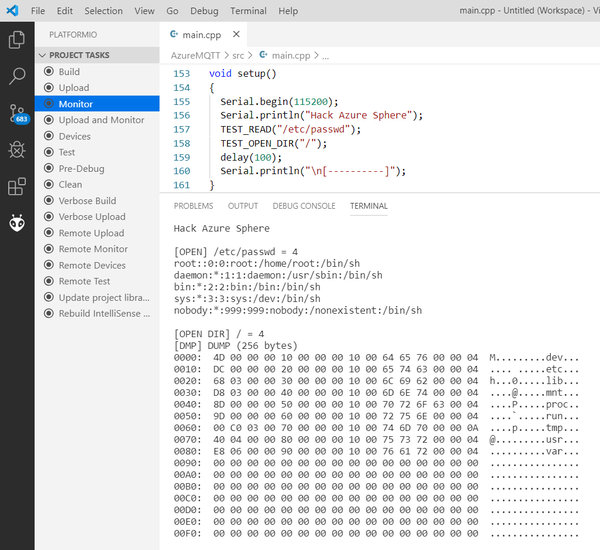Open the View menu
The height and width of the screenshot is (550, 600).
pos(144,11)
